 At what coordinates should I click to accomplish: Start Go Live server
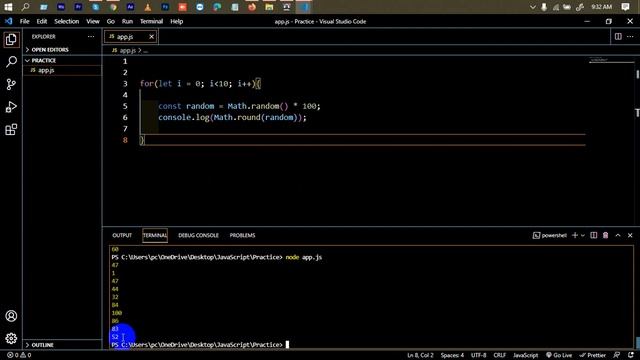click(559, 355)
